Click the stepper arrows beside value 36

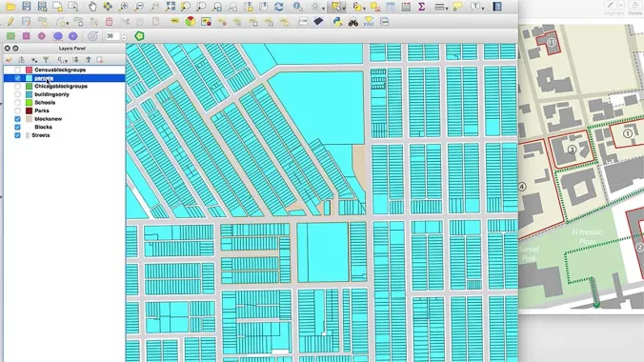click(x=124, y=36)
